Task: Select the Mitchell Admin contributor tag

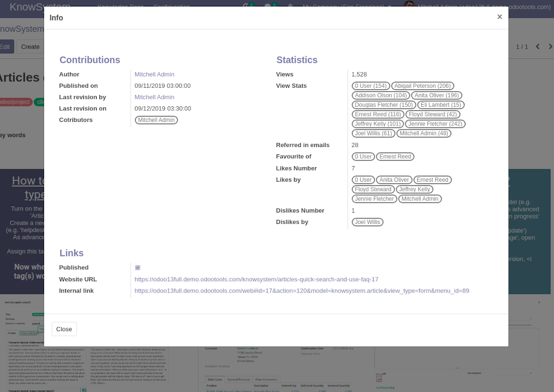Action: click(156, 120)
